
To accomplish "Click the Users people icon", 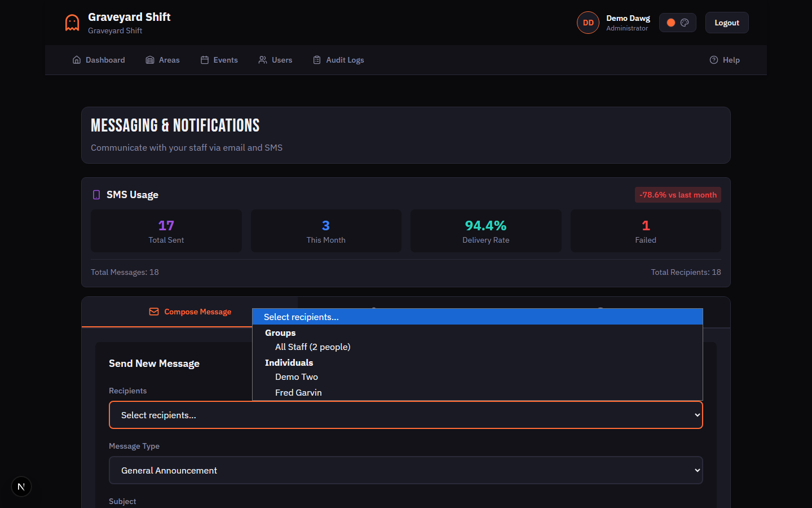I will (263, 60).
